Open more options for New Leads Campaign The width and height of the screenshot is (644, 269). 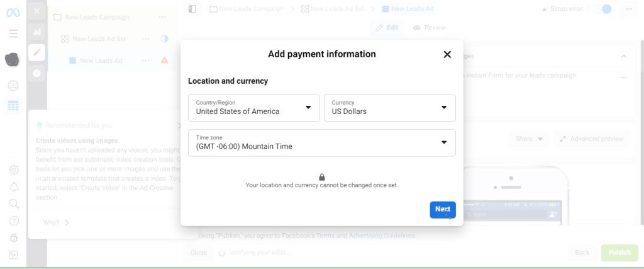click(x=163, y=17)
